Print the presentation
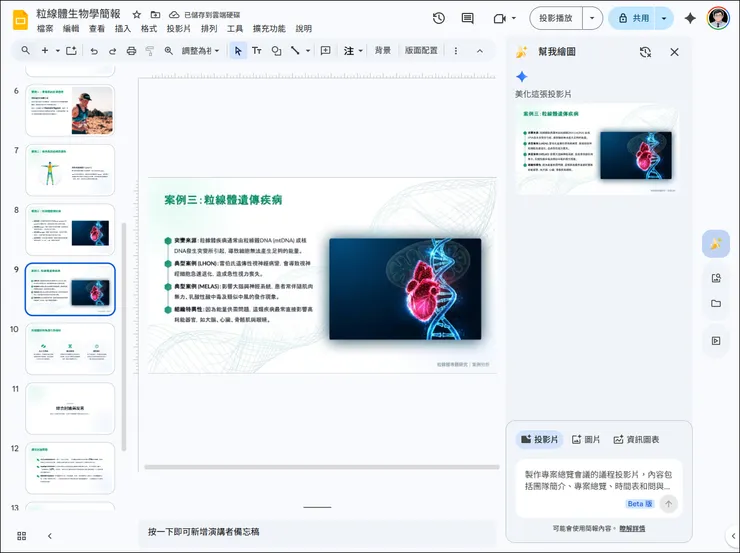 click(131, 50)
